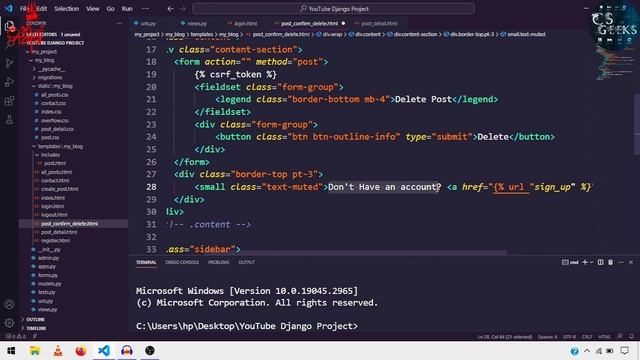This screenshot has width=640, height=360.
Task: Open Firefox from the taskbar
Action: point(81,351)
